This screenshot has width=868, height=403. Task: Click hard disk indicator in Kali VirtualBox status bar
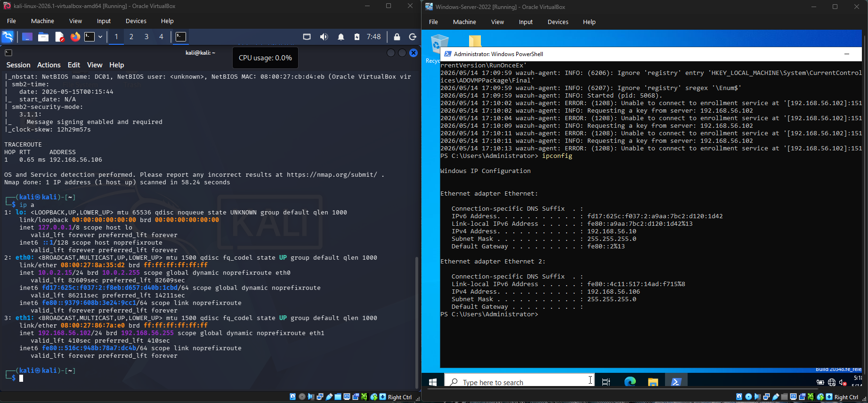292,397
